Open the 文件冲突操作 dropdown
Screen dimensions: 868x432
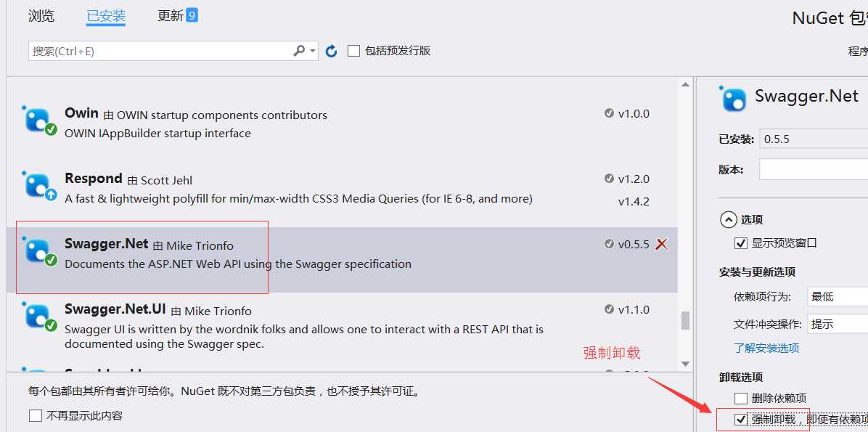click(x=838, y=324)
